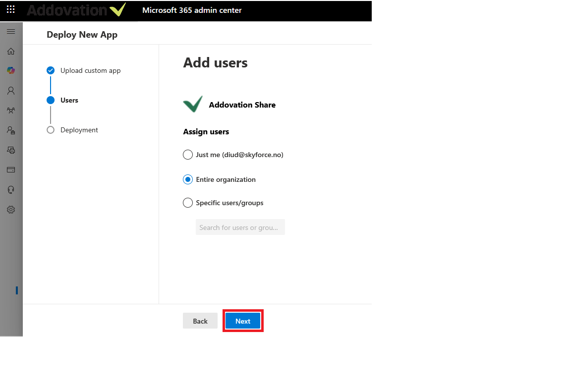Select the 'Just me' radio option

click(188, 155)
